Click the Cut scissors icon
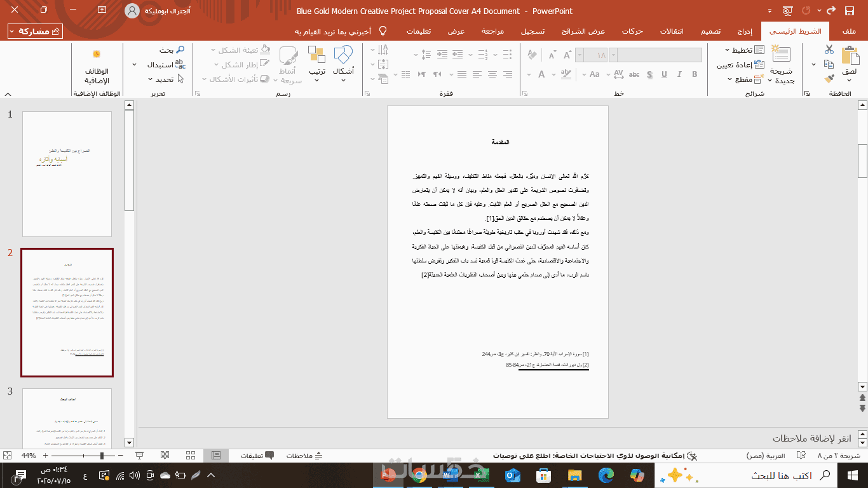This screenshot has height=488, width=868. [829, 50]
